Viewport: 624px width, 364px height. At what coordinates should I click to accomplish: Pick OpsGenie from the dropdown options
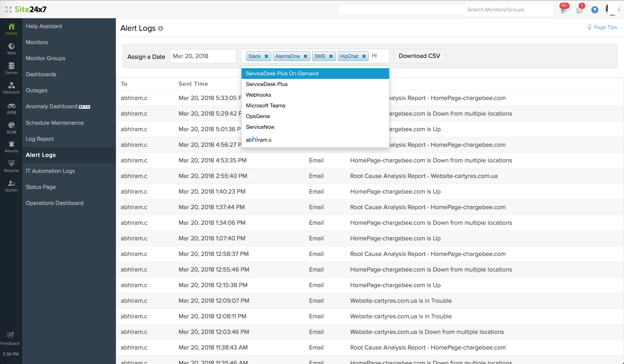[x=258, y=116]
